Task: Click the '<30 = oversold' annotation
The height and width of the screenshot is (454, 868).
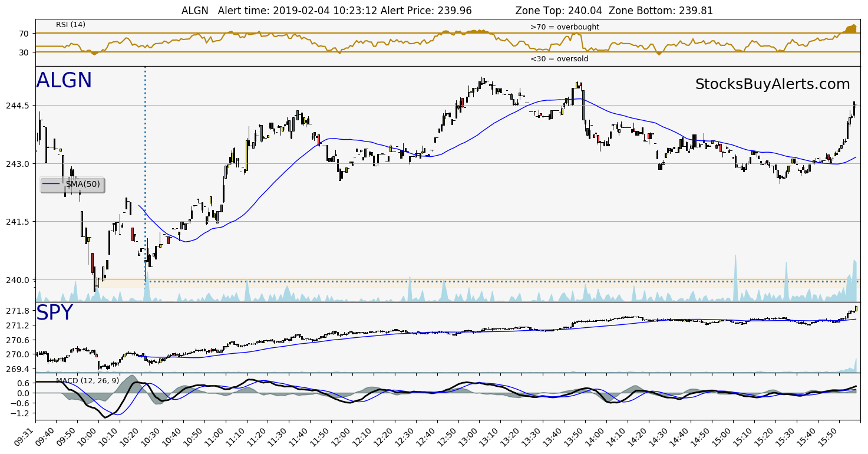Action: coord(559,59)
